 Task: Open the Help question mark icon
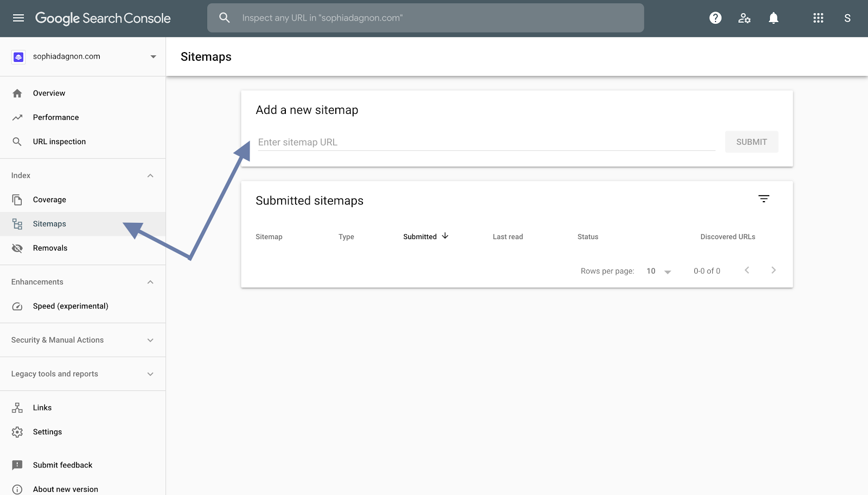point(716,18)
